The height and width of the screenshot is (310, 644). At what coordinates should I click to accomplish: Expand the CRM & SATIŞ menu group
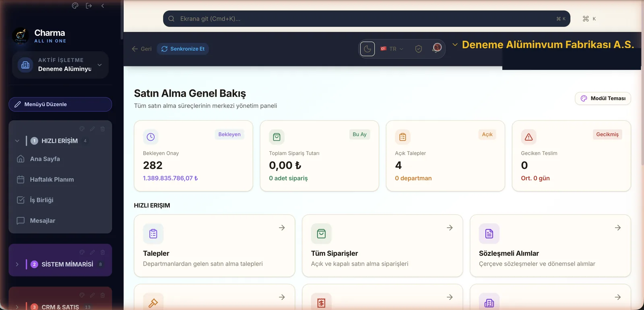(x=17, y=307)
